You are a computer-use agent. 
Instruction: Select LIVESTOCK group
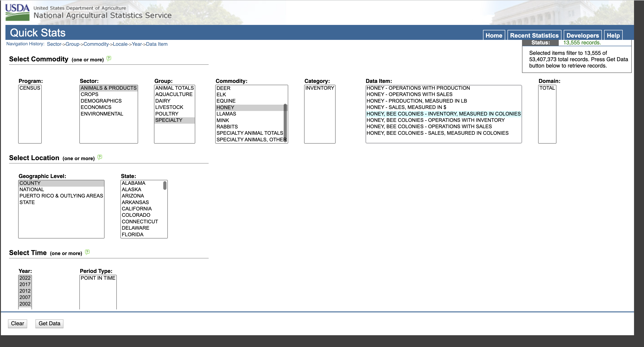pyautogui.click(x=175, y=107)
